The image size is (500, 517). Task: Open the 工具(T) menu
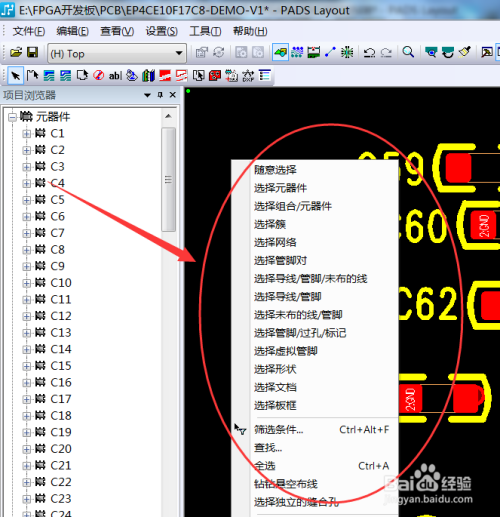click(x=205, y=31)
